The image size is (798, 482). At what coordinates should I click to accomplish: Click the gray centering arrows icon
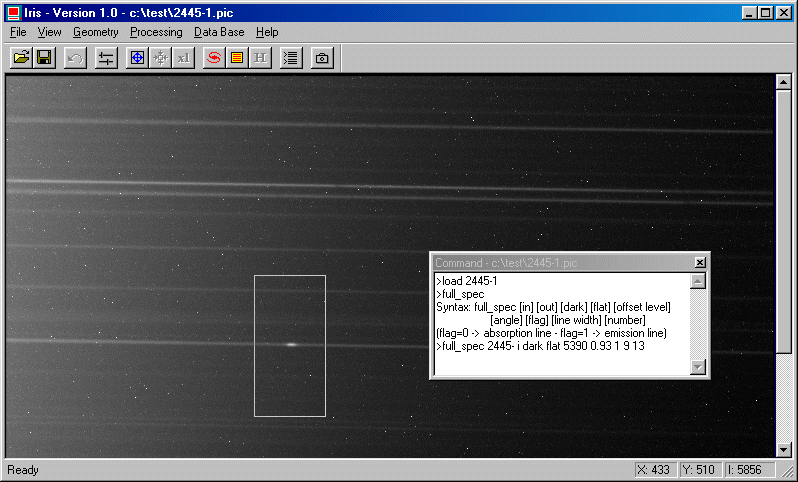pos(160,58)
